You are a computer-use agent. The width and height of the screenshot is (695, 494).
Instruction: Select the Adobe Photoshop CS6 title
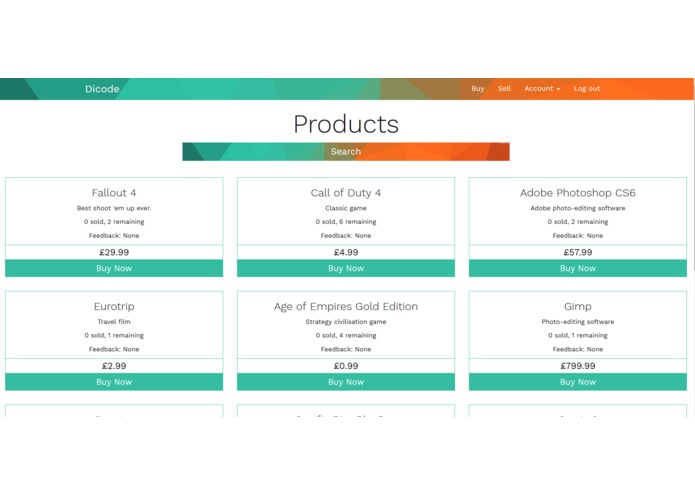[578, 193]
